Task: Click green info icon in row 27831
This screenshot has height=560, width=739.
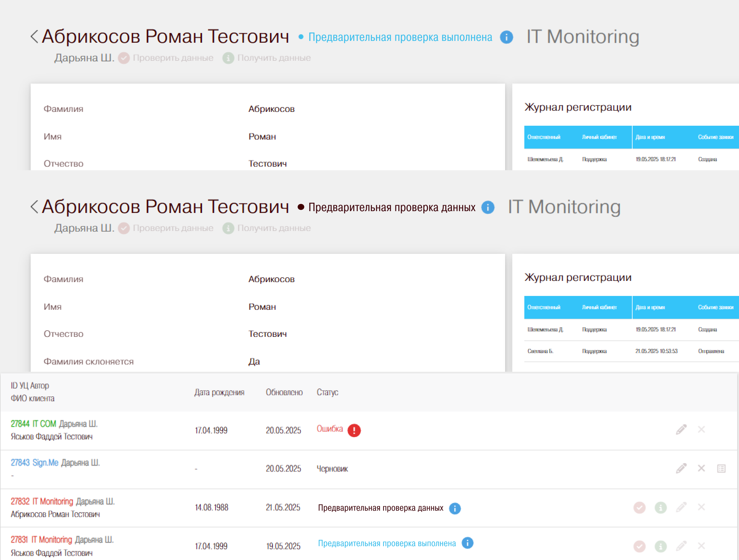Action: (x=660, y=546)
